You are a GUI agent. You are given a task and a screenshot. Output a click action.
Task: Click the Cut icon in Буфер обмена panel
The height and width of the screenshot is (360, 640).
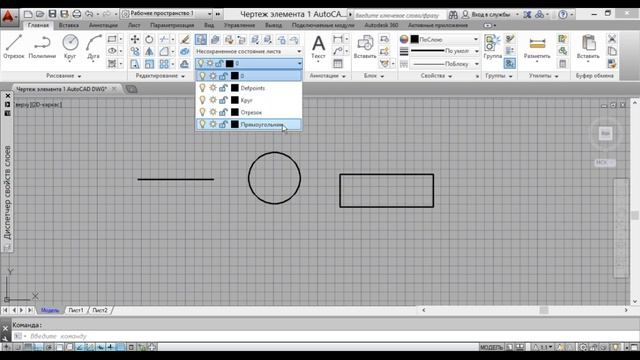(x=611, y=39)
